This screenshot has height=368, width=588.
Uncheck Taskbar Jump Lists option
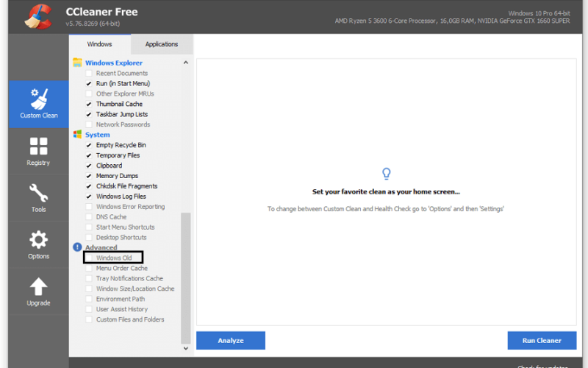(x=89, y=114)
